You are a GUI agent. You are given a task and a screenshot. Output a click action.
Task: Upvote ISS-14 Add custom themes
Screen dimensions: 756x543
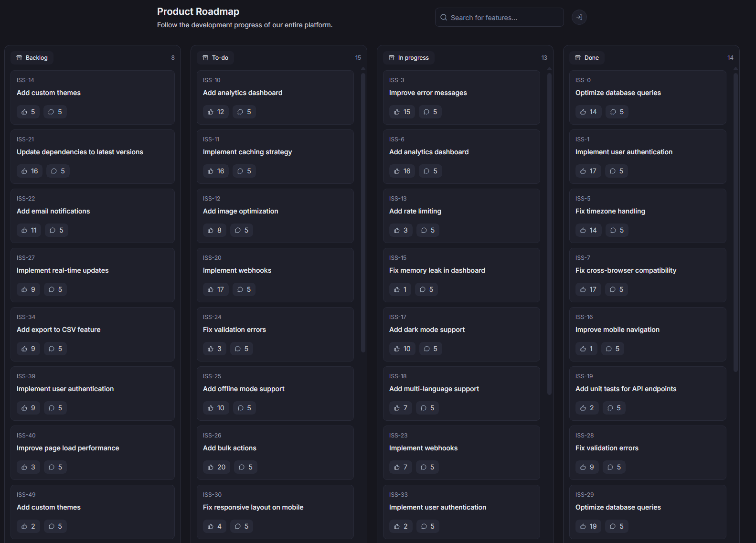coord(28,112)
